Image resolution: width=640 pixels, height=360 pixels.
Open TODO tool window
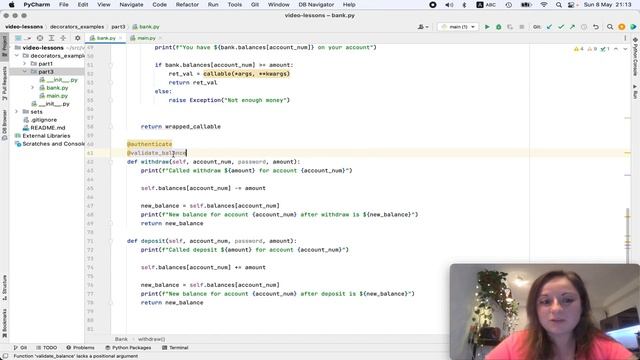[47, 348]
